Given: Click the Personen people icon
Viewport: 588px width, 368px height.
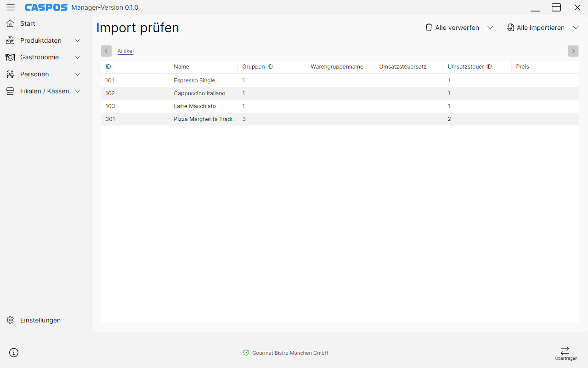Looking at the screenshot, I should click(x=10, y=74).
